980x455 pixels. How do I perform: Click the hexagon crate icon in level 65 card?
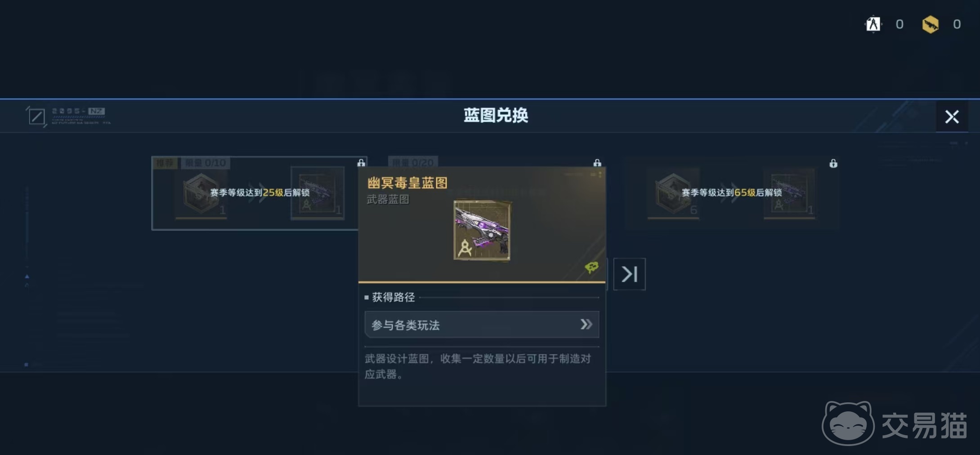(x=673, y=194)
